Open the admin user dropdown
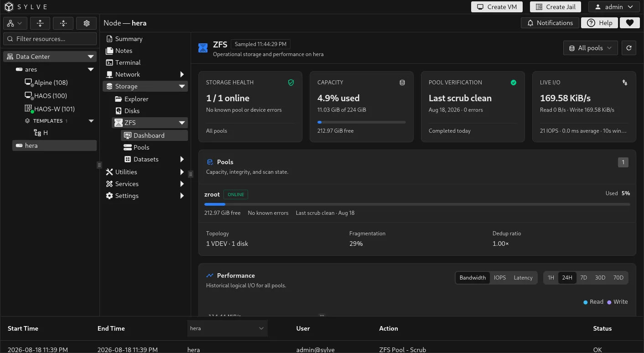 point(614,7)
